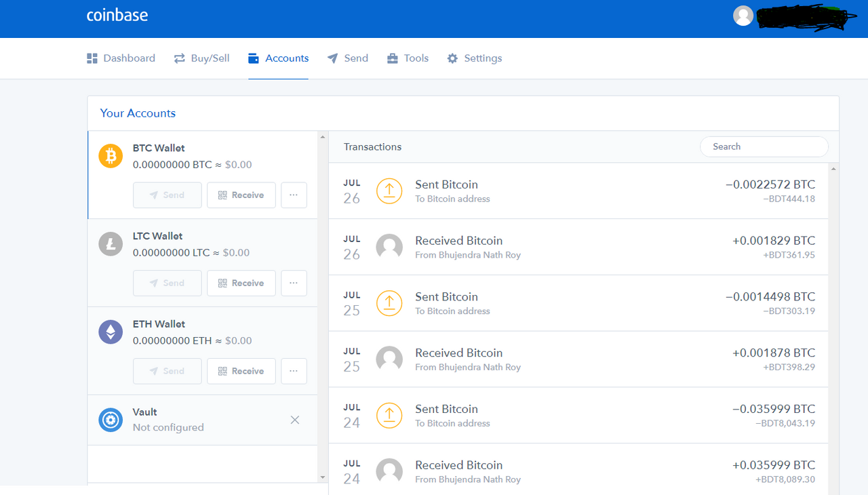The image size is (868, 495).
Task: Click the −0.0014498 BTC amount
Action: pos(770,297)
